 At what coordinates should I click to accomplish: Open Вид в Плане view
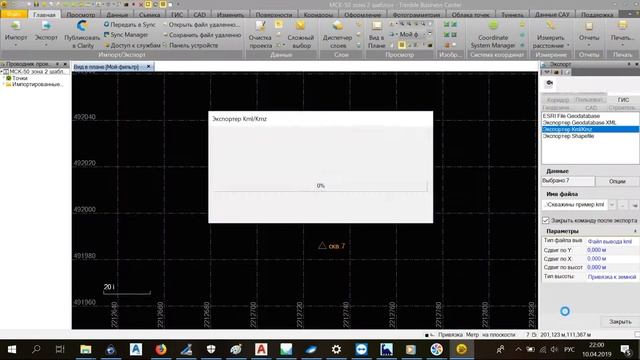pyautogui.click(x=376, y=35)
